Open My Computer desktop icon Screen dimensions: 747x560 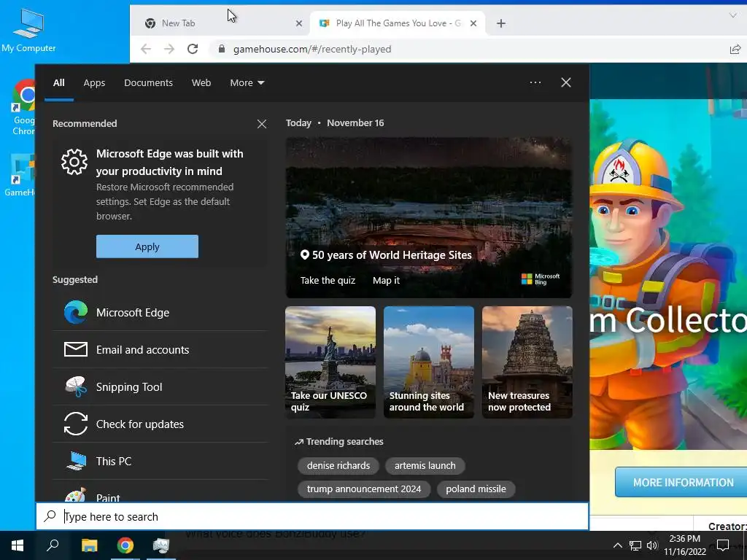point(28,31)
